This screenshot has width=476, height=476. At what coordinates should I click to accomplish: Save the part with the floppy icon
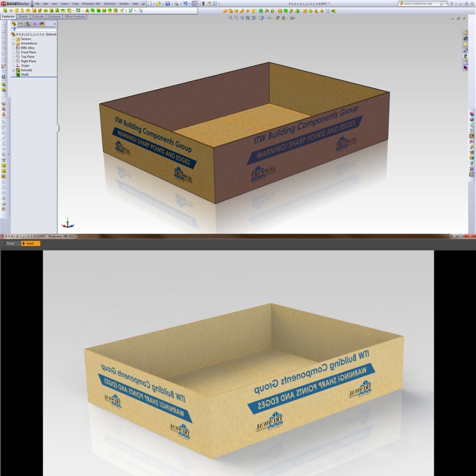168,3
